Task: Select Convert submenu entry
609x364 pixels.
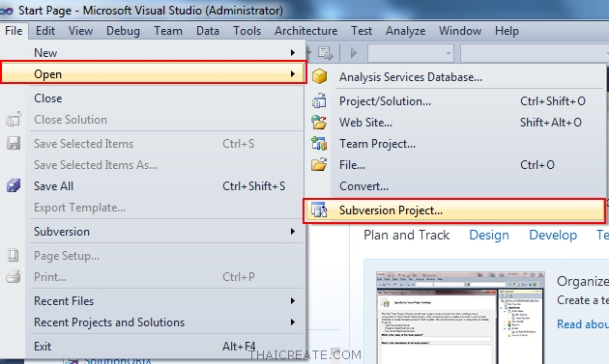Action: [x=455, y=186]
